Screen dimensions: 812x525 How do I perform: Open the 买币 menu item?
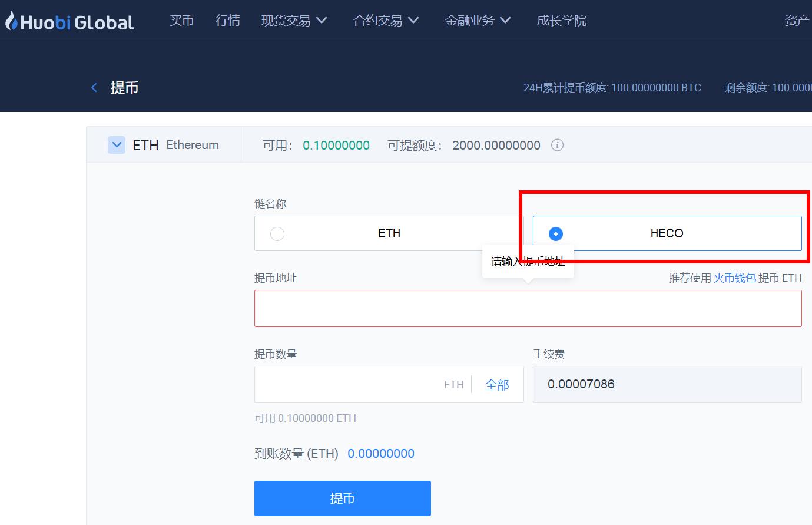click(x=181, y=21)
